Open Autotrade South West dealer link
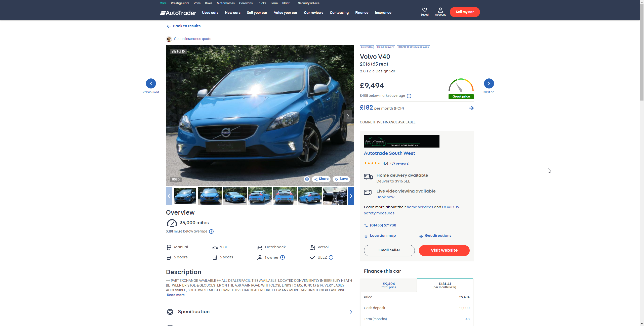644x326 pixels. (389, 153)
